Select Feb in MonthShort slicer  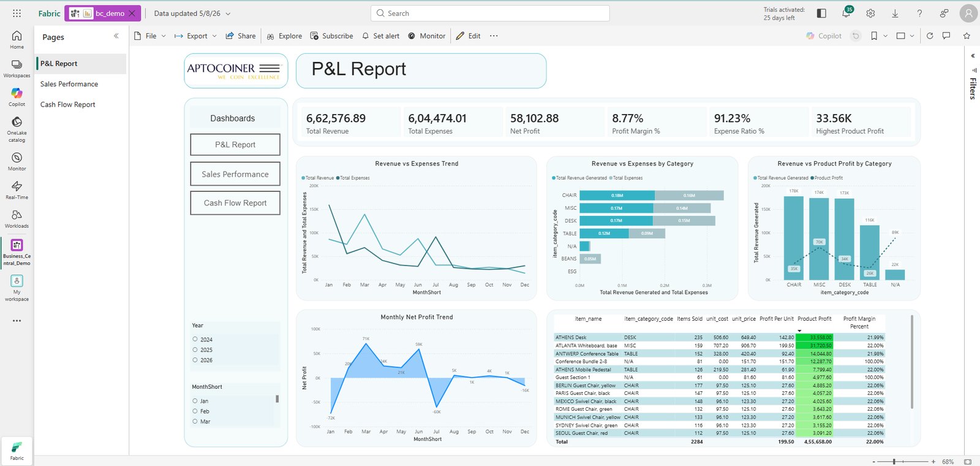pyautogui.click(x=195, y=411)
